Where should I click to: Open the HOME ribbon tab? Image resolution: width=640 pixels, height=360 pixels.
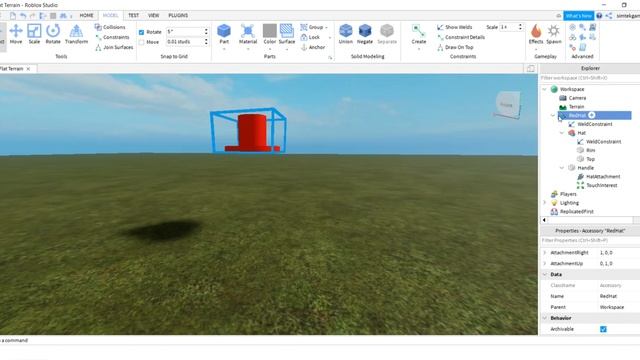tap(87, 16)
